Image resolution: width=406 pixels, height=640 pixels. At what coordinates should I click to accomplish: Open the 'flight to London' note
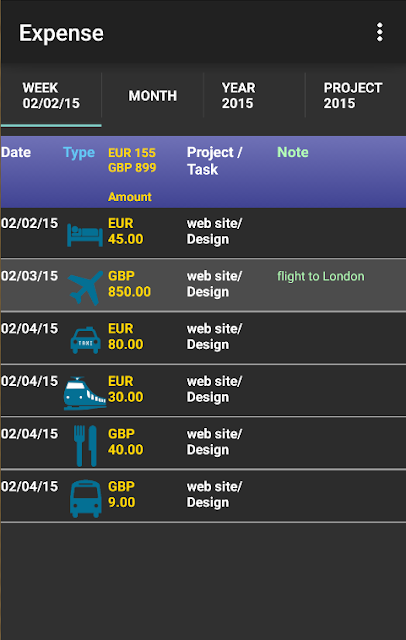321,276
